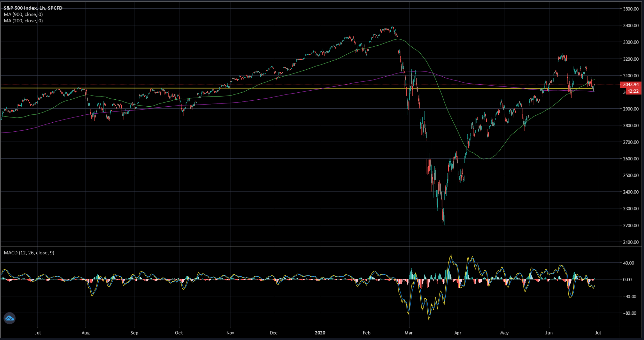Click the May time axis label
The image size is (644, 340).
pyautogui.click(x=504, y=333)
